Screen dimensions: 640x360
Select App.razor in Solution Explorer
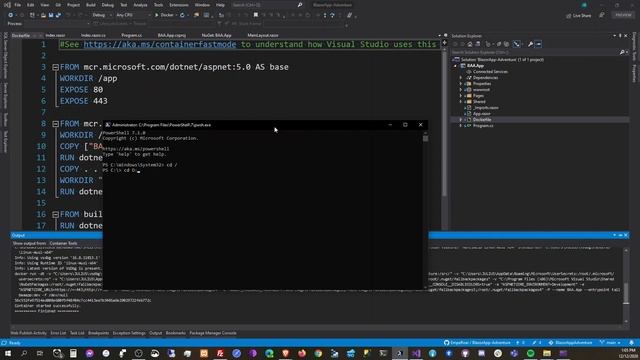[482, 114]
